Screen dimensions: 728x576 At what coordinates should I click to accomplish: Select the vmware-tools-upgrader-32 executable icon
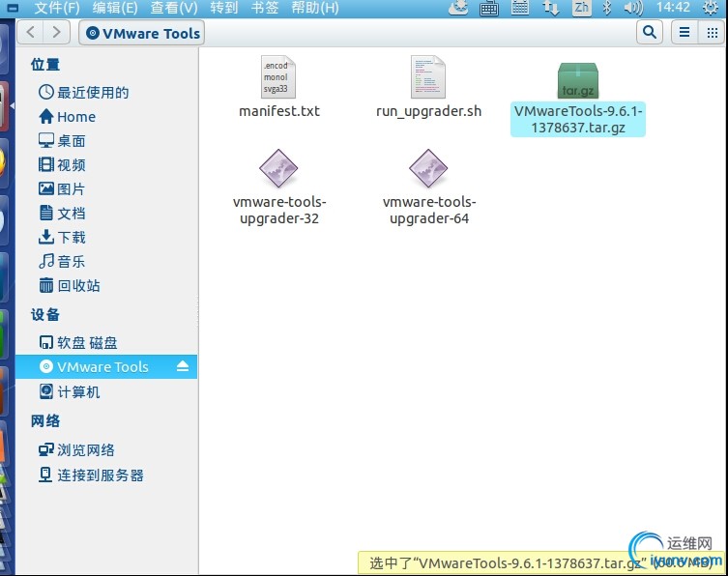click(278, 168)
